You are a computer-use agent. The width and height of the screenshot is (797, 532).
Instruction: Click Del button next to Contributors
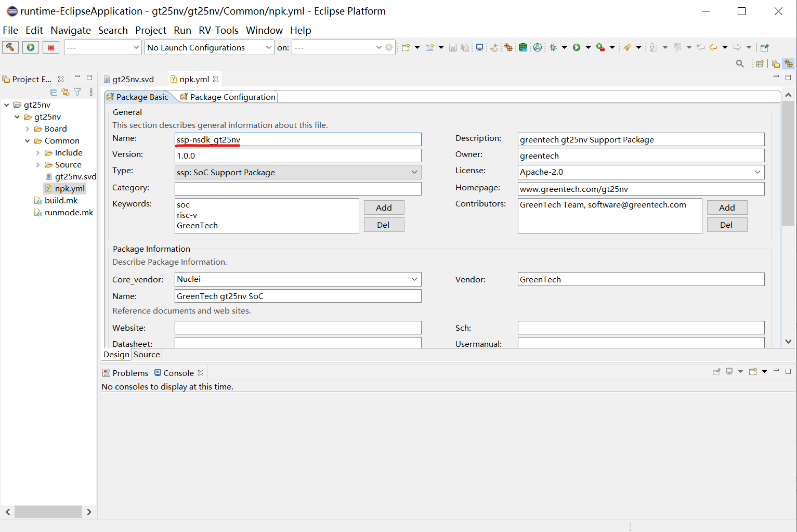pos(727,225)
